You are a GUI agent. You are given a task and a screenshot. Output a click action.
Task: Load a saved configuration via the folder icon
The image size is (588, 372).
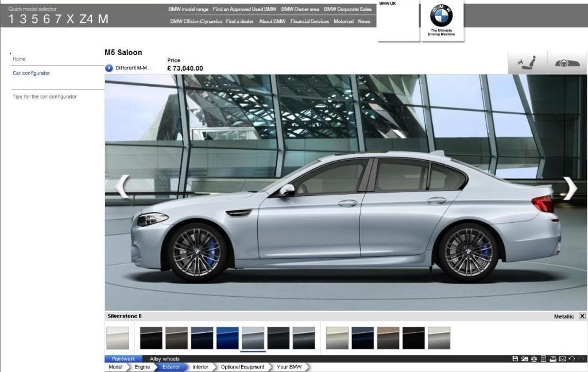[525, 359]
